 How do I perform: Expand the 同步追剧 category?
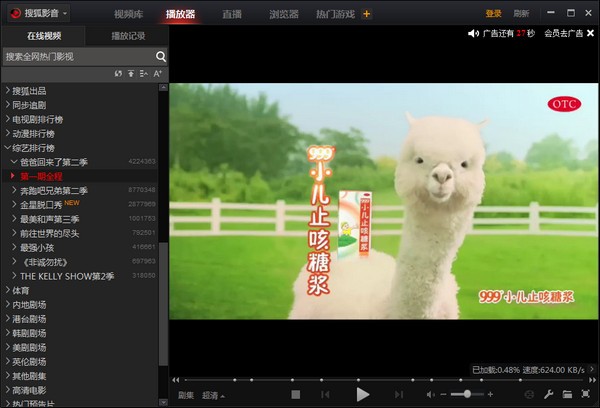[x=8, y=104]
